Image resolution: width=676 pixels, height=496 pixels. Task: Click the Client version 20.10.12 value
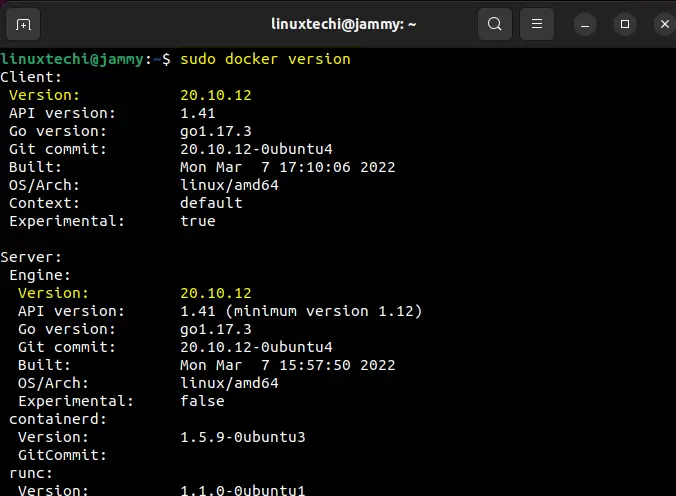click(x=216, y=95)
